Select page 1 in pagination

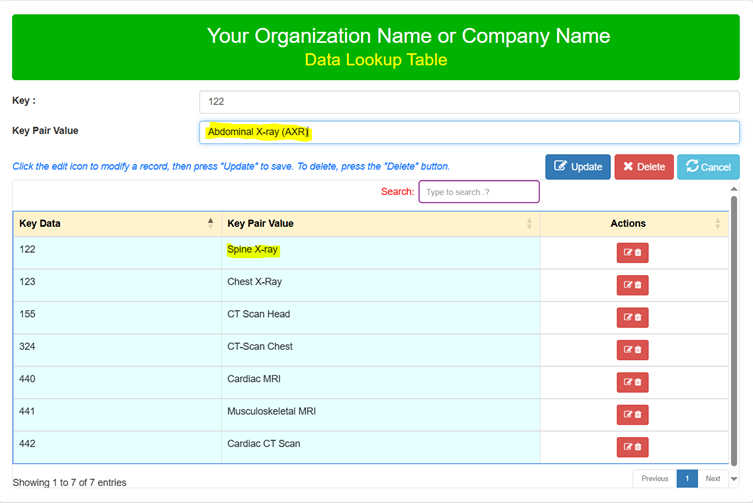click(x=687, y=478)
